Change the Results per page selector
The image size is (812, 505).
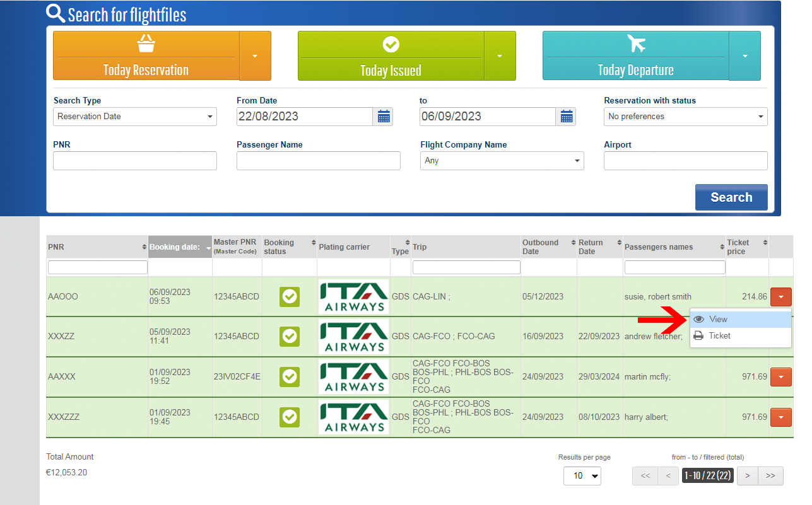click(x=582, y=476)
